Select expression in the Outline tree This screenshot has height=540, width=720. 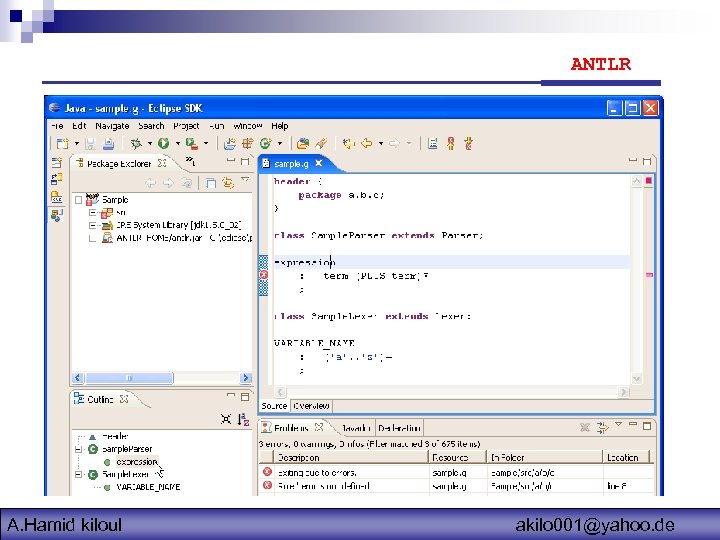(137, 462)
